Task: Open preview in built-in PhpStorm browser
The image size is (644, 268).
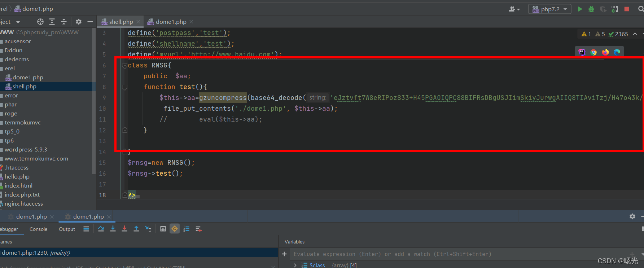Action: 582,52
